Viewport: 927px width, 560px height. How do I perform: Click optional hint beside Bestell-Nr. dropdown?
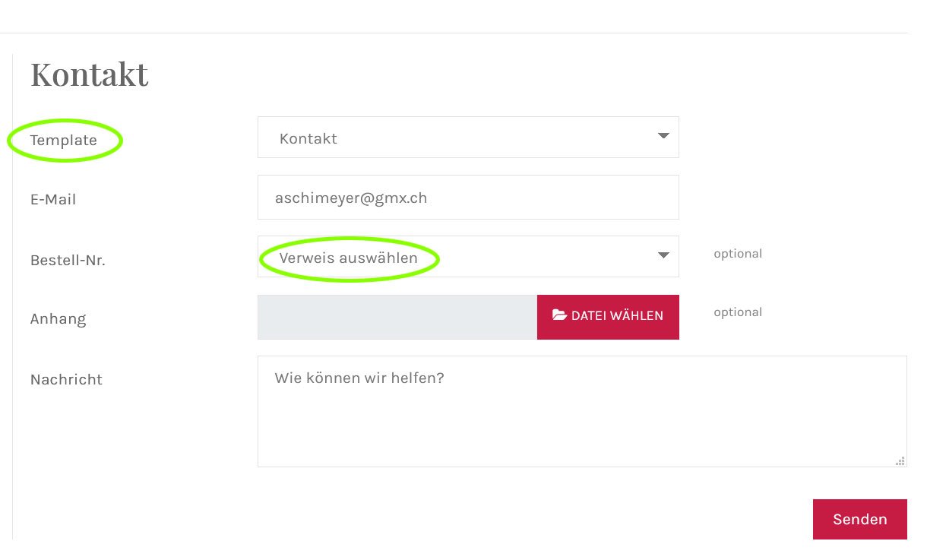(x=738, y=254)
